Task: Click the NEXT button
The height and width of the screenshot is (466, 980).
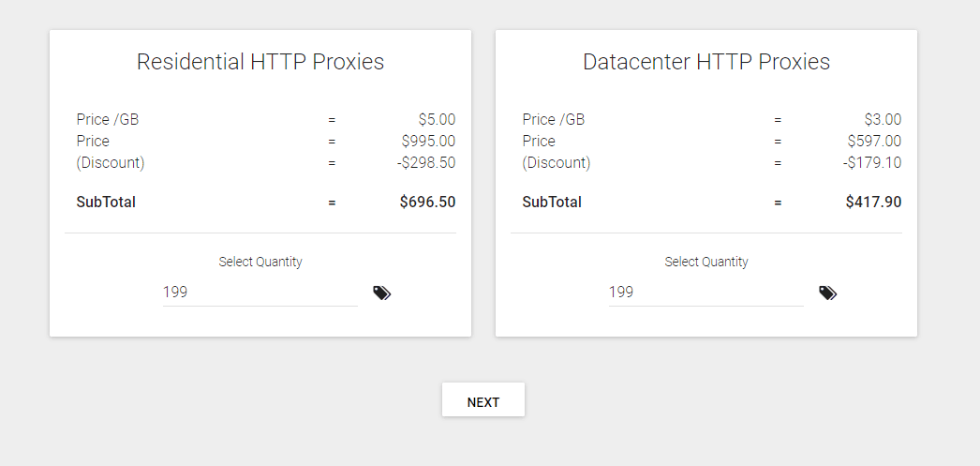Action: tap(483, 399)
